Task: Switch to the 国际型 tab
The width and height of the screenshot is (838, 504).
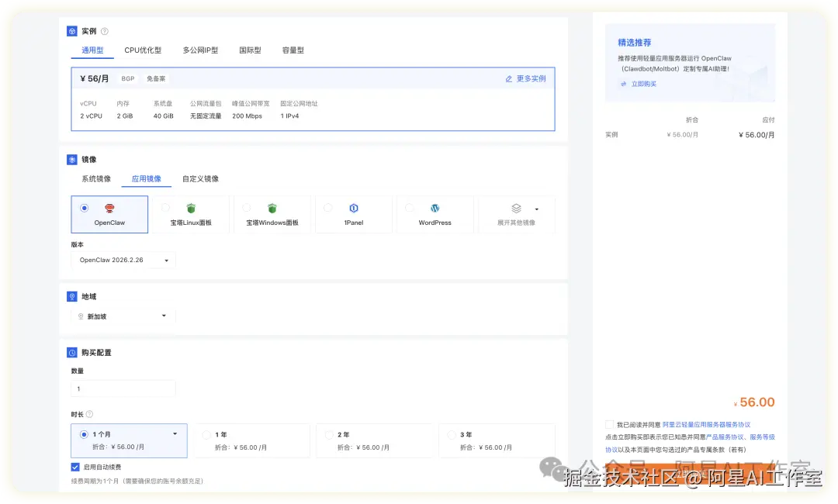Action: [x=250, y=50]
